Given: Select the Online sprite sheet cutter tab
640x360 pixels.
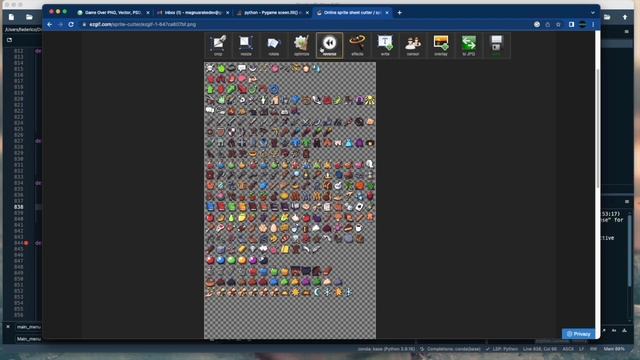Looking at the screenshot, I should 353,13.
